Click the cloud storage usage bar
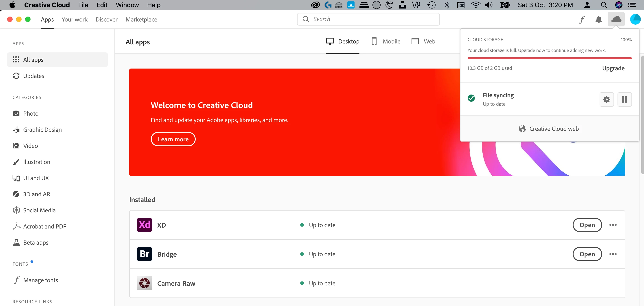The height and width of the screenshot is (306, 644). (549, 58)
